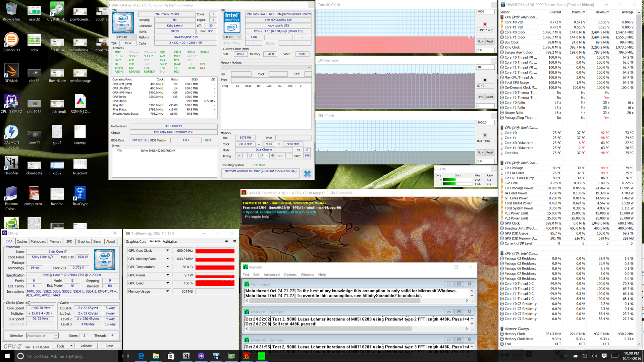Open Pantone Color desktop icon

(x=11, y=198)
